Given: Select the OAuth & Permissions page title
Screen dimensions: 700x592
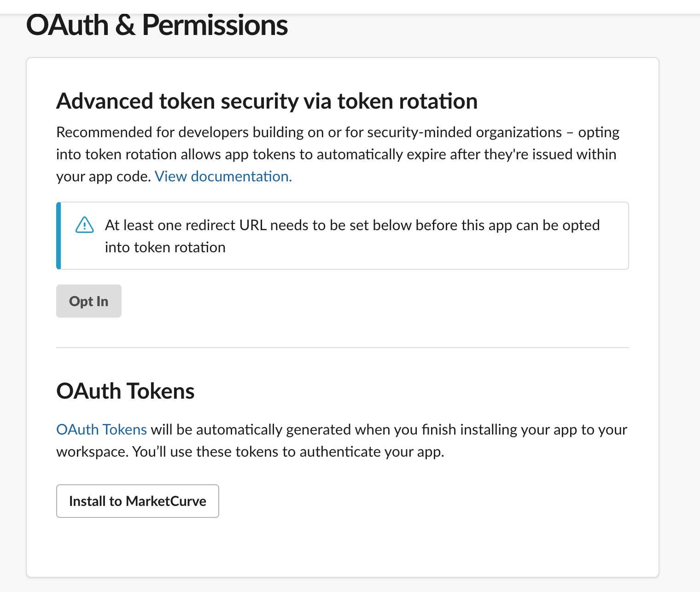Looking at the screenshot, I should (x=157, y=25).
